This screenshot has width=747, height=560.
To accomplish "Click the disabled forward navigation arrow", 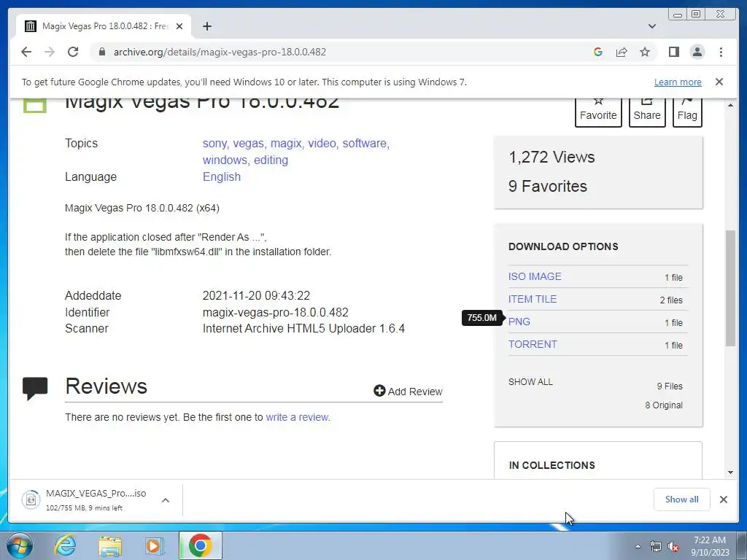I will pos(50,52).
